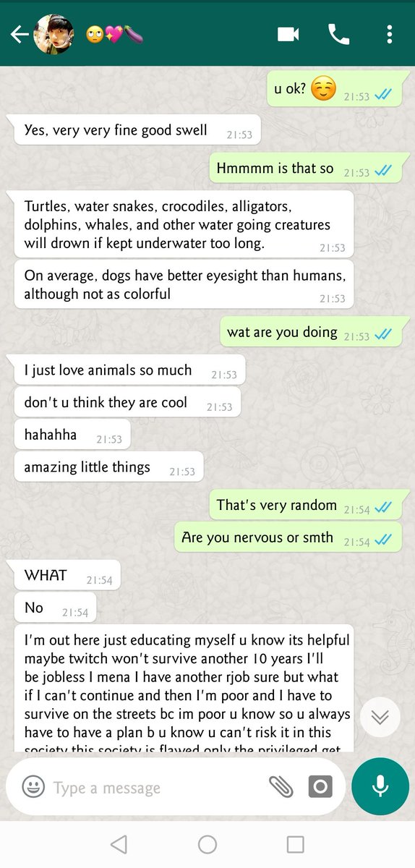Screen dimensions: 415x868
Task: Tap the Android back navigation button
Action: (x=119, y=844)
